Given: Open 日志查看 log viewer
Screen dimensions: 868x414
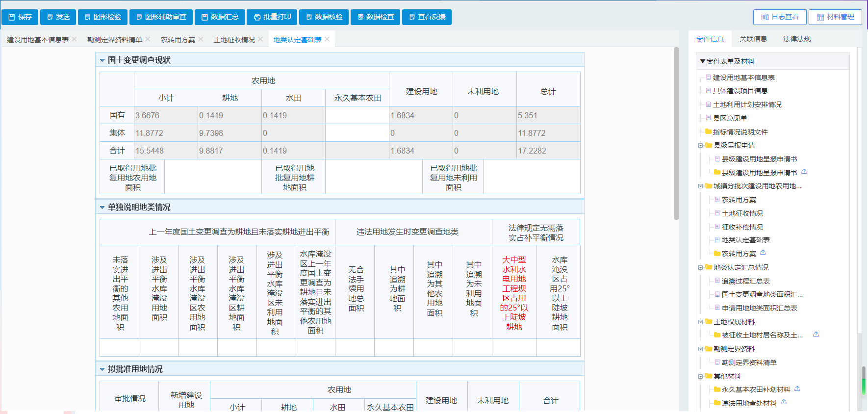Looking at the screenshot, I should tap(780, 17).
